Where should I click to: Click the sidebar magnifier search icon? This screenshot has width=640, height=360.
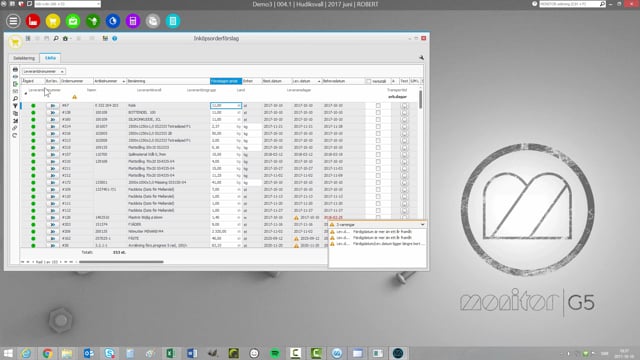tap(15, 99)
